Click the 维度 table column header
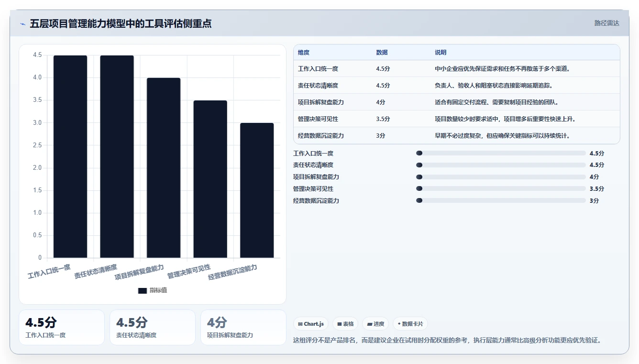Image resolution: width=639 pixels, height=364 pixels. pos(304,53)
